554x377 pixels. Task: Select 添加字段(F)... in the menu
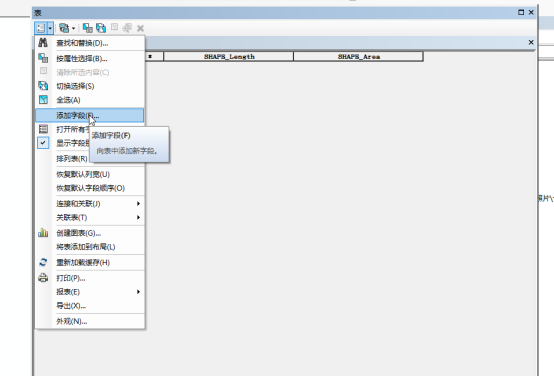point(90,116)
